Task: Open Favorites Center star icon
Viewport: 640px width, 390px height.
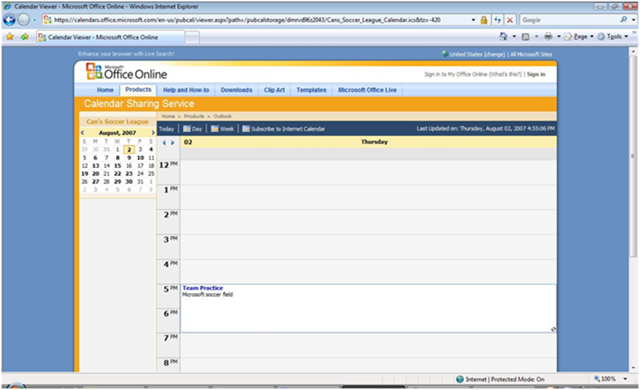Action: [10, 37]
